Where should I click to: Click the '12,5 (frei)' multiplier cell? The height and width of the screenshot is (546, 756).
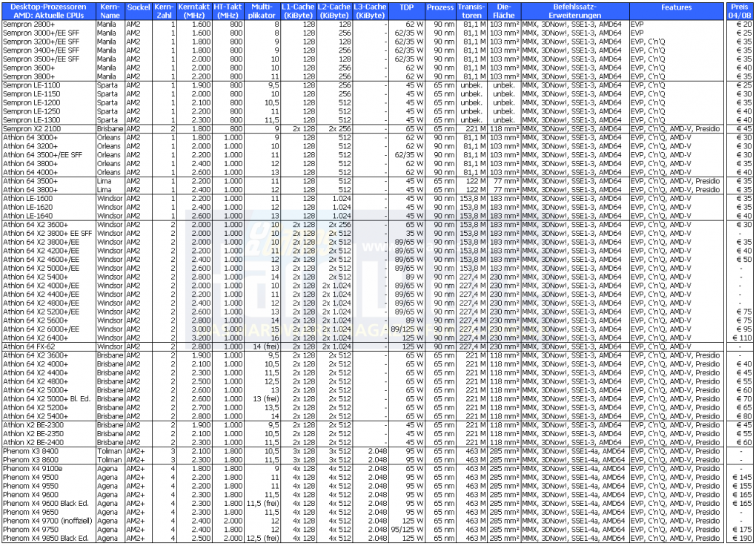coord(263,538)
